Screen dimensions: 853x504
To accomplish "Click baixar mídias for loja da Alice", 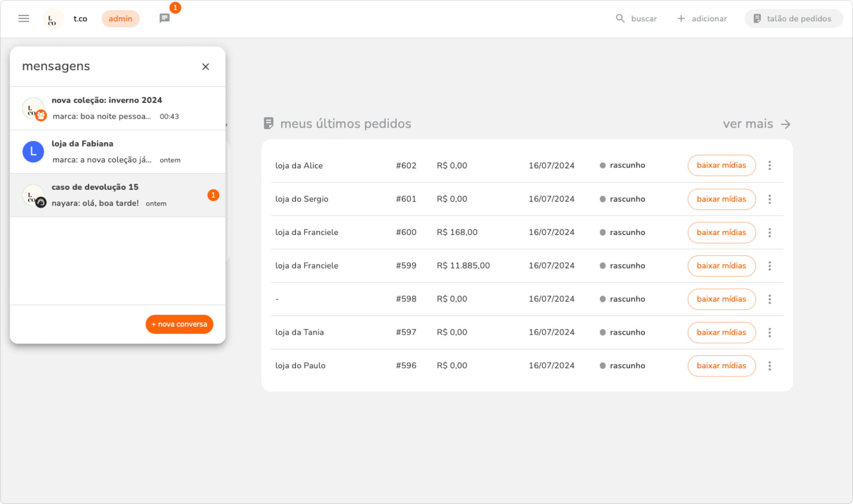I will [721, 165].
